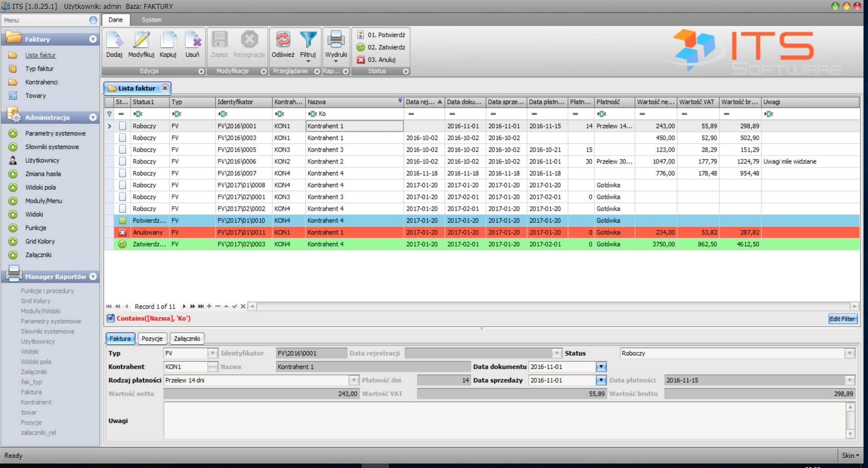This screenshot has width=868, height=468.
Task: Switch to the Pozycje tab
Action: (152, 338)
